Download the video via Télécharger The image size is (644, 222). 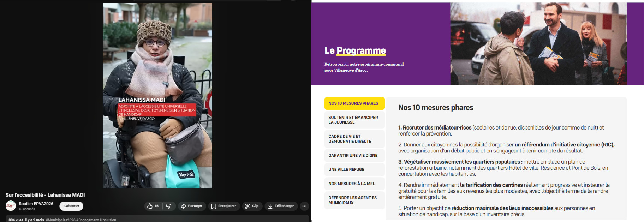pos(281,206)
